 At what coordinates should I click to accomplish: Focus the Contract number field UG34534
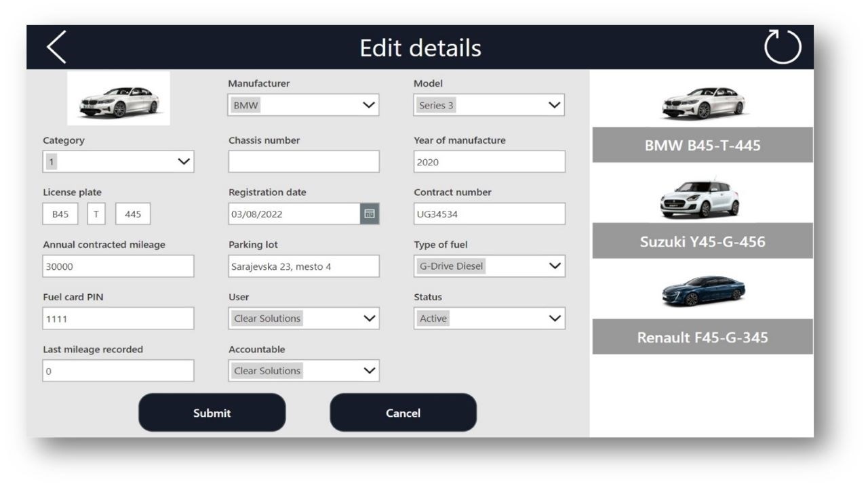(x=489, y=213)
